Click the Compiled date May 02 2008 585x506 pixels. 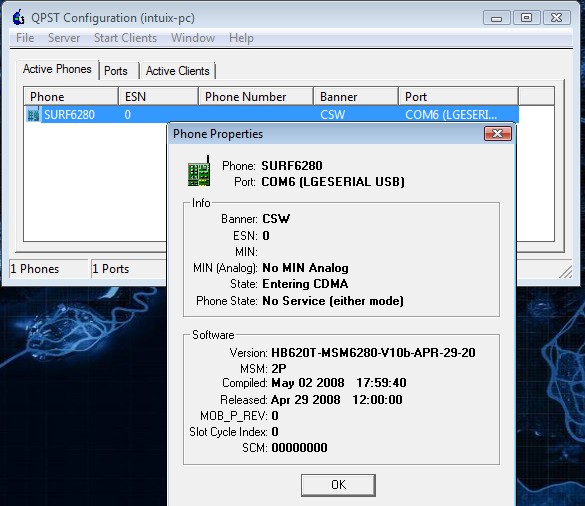(x=308, y=383)
